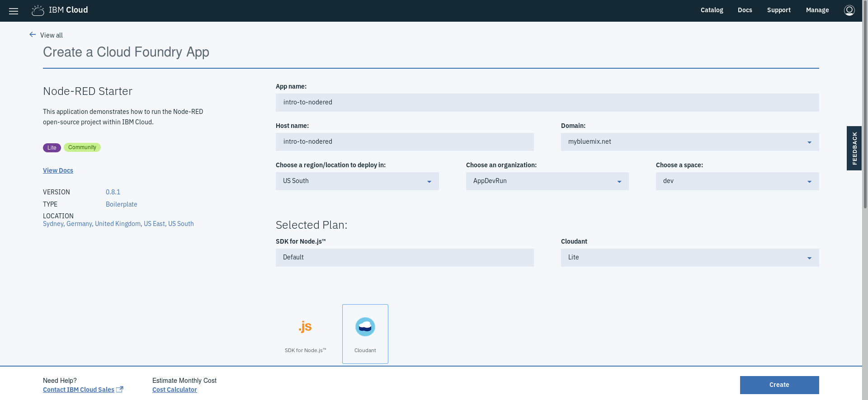This screenshot has width=868, height=400.
Task: Open the Feedback side tab
Action: coord(854,148)
